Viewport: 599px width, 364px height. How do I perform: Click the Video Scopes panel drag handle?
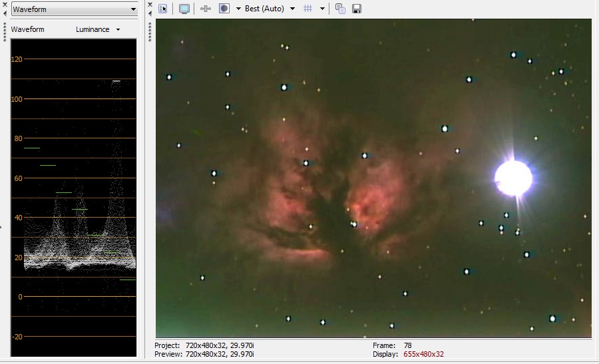(x=5, y=32)
